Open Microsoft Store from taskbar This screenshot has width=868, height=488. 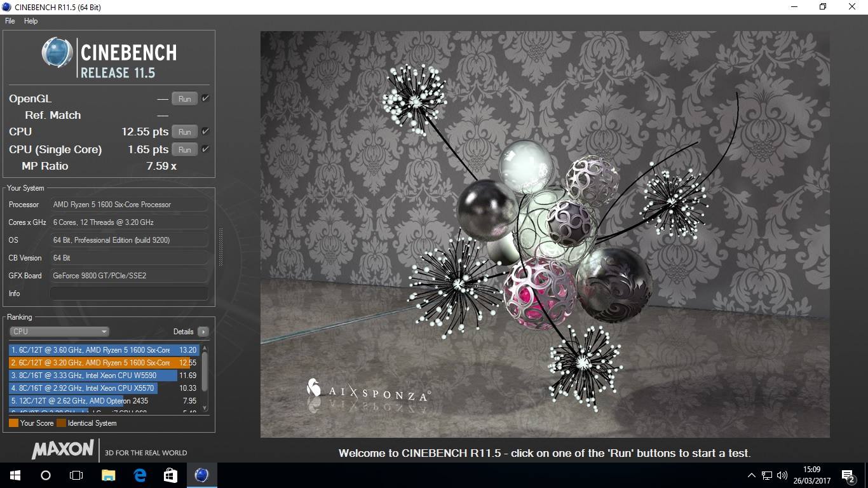click(x=170, y=475)
